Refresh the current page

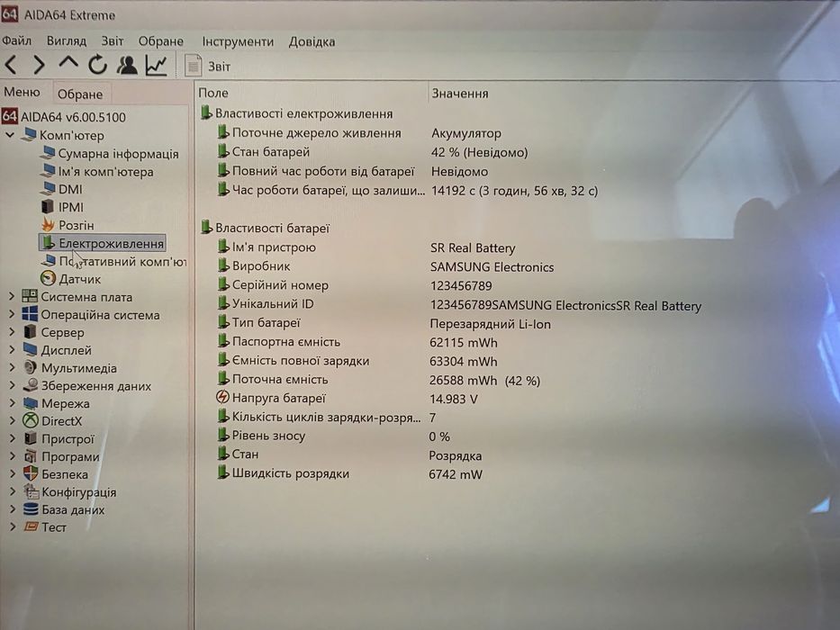[x=97, y=65]
